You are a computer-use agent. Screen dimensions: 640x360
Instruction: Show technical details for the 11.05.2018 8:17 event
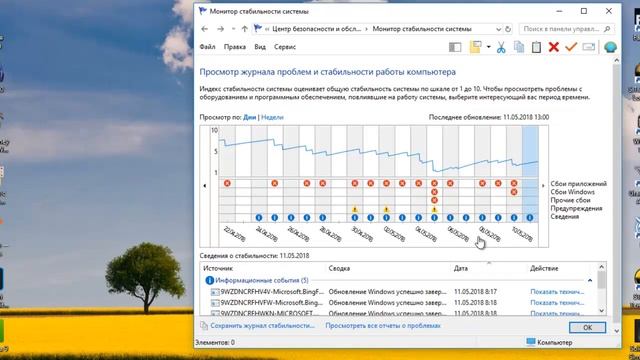pos(557,292)
